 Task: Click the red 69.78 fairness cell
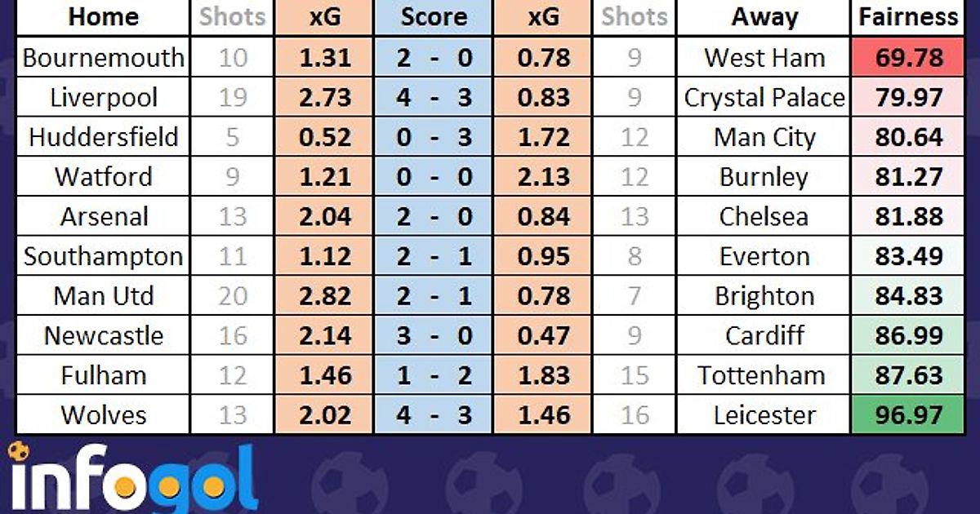coord(908,58)
